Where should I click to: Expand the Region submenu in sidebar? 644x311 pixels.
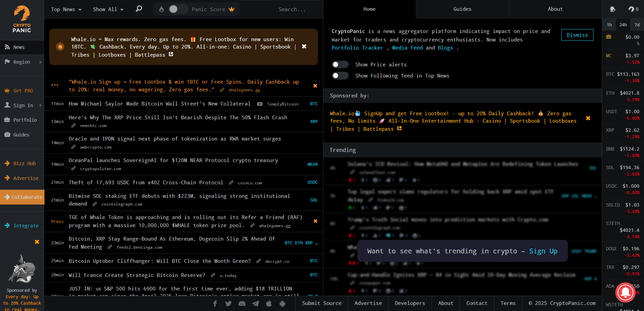point(22,62)
